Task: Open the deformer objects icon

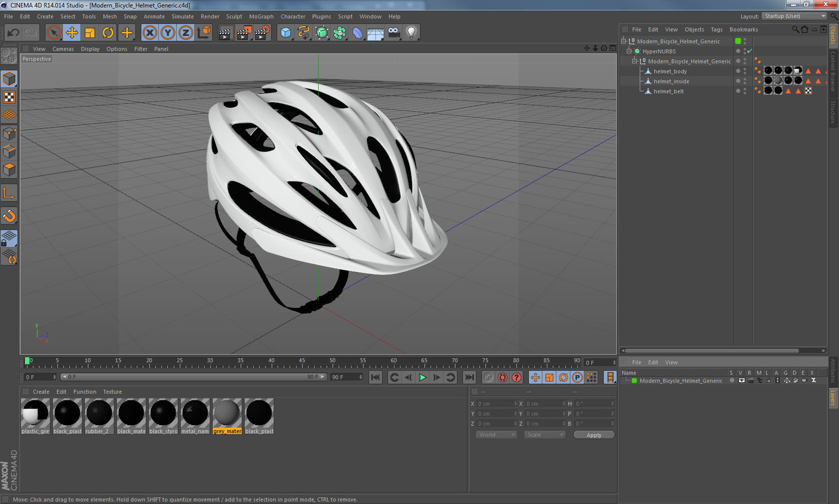Action: click(358, 33)
